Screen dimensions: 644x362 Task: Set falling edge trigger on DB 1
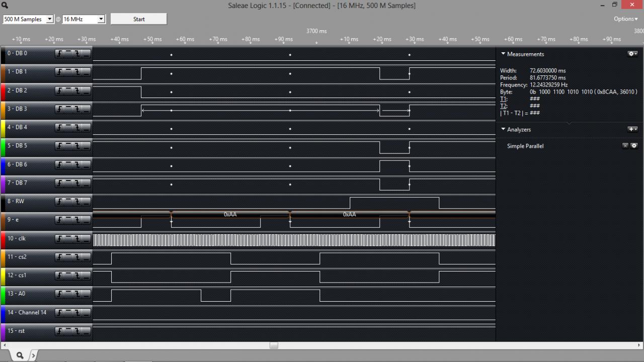tap(78, 72)
